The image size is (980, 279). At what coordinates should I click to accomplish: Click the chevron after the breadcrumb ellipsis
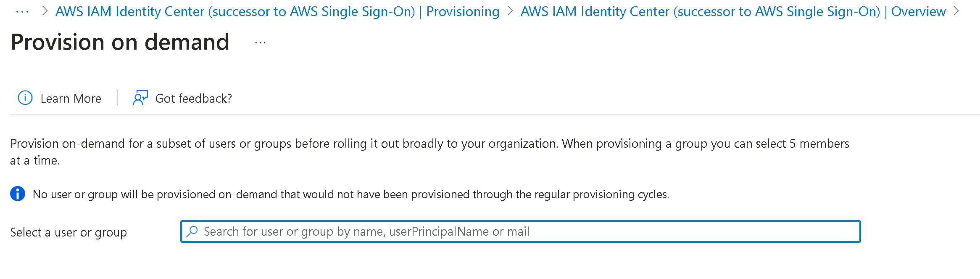click(x=45, y=11)
